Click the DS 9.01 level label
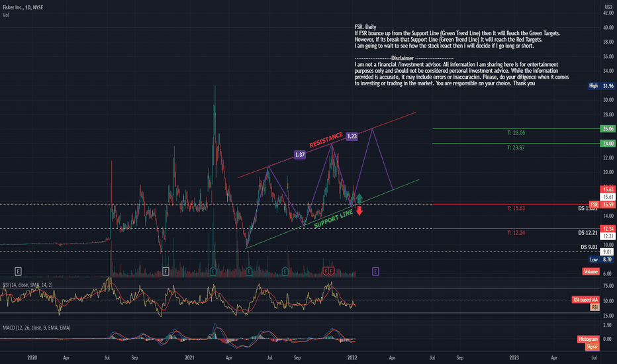Image resolution: width=617 pixels, height=364 pixels. point(589,247)
